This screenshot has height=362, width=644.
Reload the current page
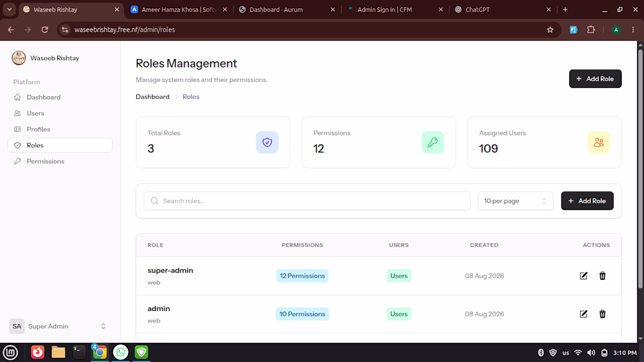tap(44, 30)
